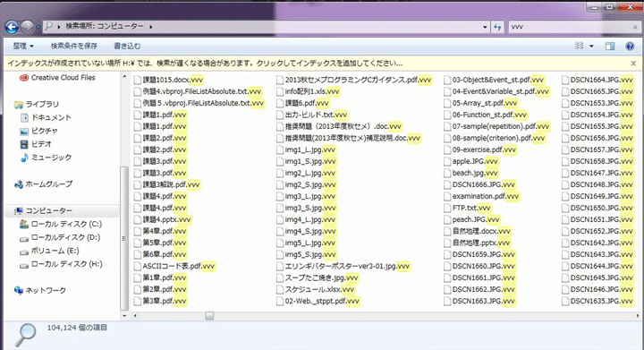Click the file icon of beach.jpg.vvv

[447, 173]
